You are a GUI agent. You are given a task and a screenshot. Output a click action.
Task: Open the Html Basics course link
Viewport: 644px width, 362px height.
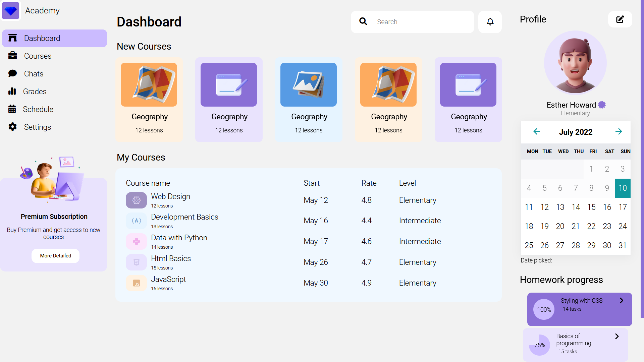171,258
